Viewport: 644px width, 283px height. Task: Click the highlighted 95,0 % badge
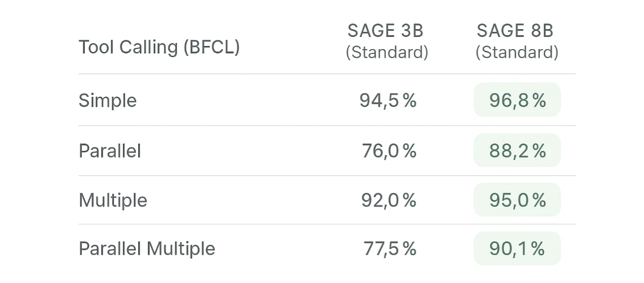517,200
